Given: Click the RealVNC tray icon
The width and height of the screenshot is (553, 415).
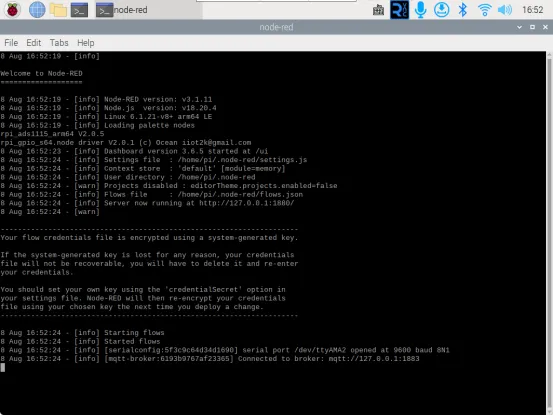Looking at the screenshot, I should pos(399,10).
